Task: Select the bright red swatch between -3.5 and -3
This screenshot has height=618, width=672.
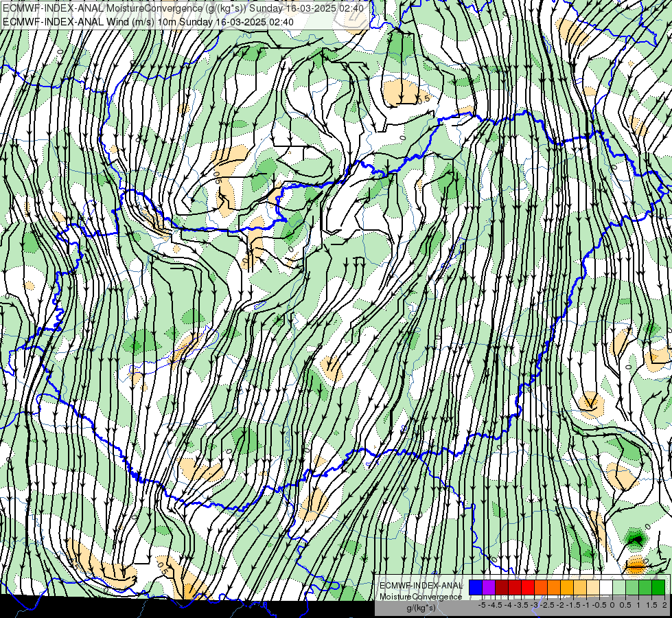Action: pos(528,588)
